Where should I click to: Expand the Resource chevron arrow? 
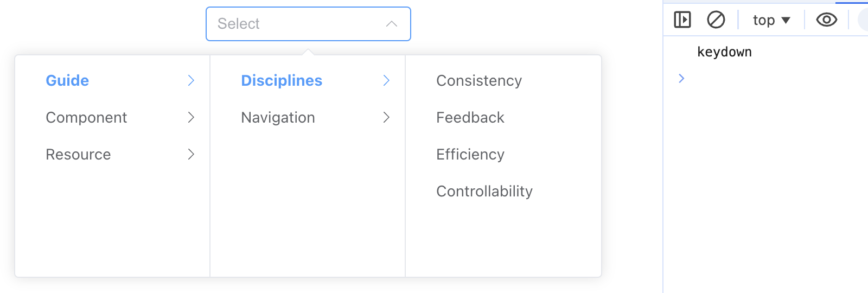point(191,154)
